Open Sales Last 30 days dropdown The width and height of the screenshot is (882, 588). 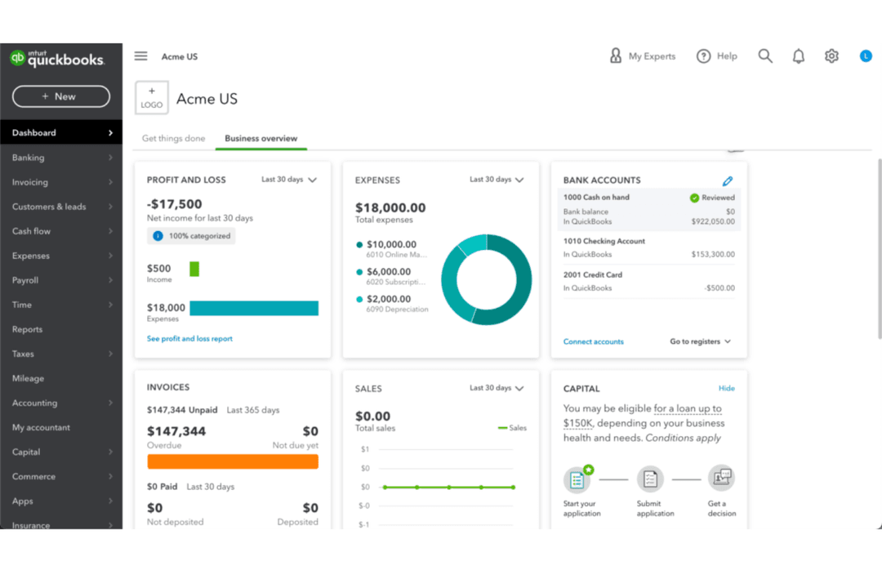pos(497,388)
